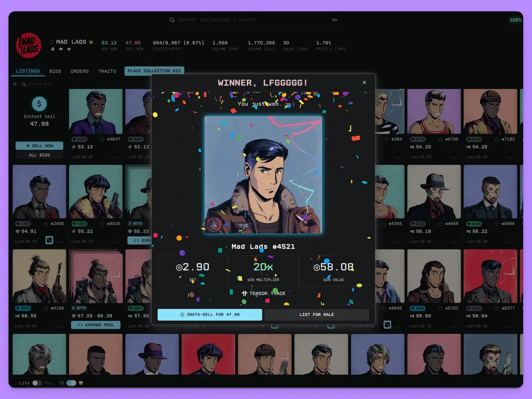Favorite NFT #7182 with its star
The height and width of the screenshot is (399, 532).
click(x=497, y=139)
